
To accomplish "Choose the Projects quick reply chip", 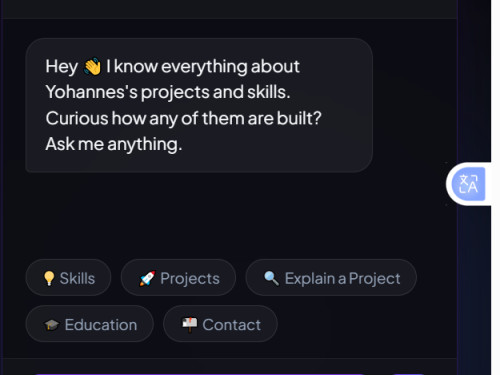I will pyautogui.click(x=178, y=278).
